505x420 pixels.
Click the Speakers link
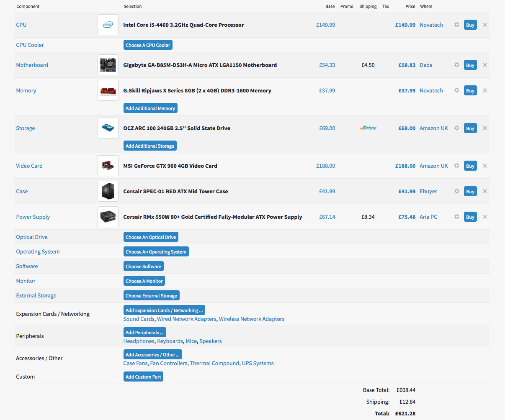[x=211, y=341]
